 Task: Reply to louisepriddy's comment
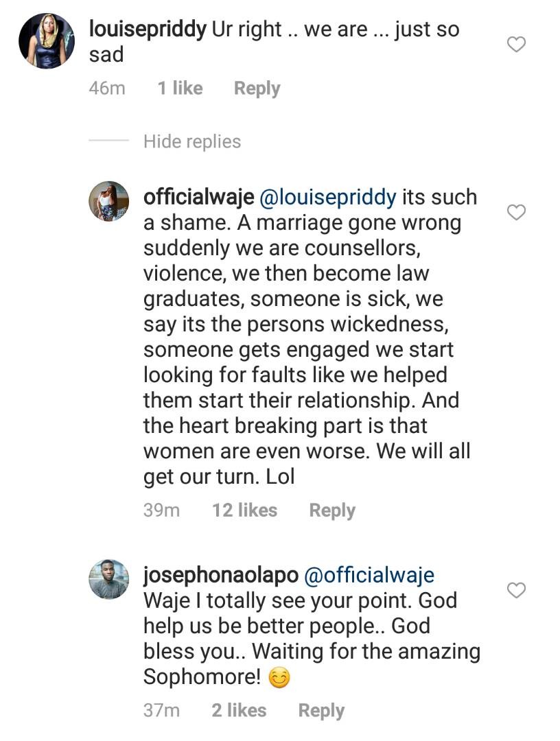click(257, 89)
